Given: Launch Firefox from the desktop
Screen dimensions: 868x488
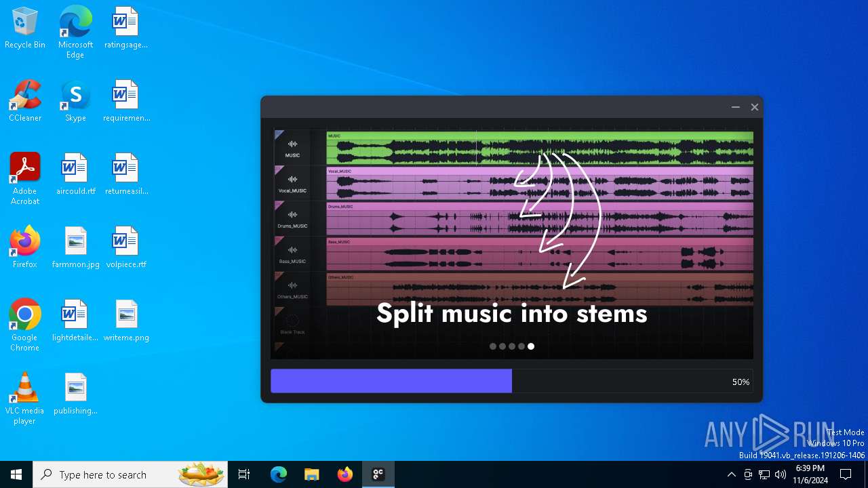Looking at the screenshot, I should (25, 247).
